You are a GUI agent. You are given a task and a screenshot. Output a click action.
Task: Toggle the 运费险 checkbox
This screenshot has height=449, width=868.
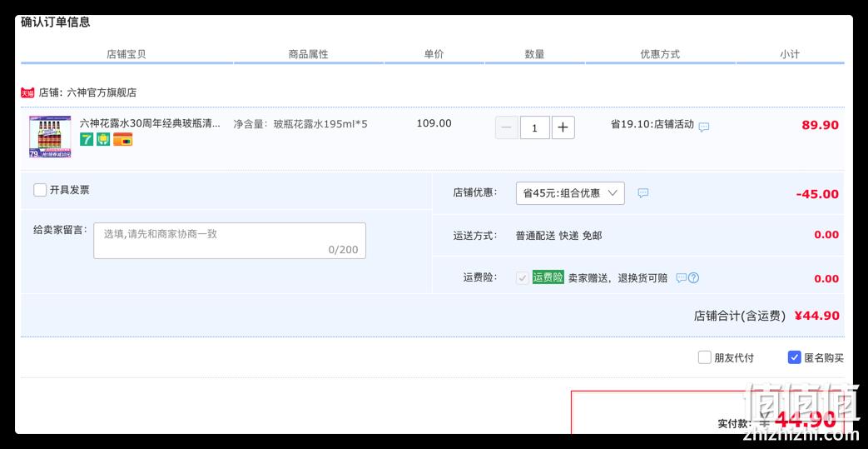point(522,278)
